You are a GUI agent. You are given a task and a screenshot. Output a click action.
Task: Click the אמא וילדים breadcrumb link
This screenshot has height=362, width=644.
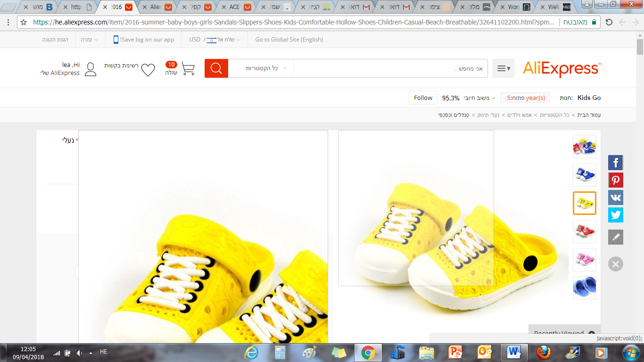[x=520, y=115]
